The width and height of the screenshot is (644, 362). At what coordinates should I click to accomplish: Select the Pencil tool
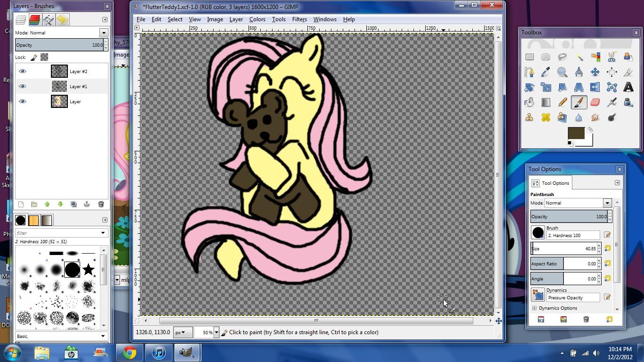[x=562, y=102]
